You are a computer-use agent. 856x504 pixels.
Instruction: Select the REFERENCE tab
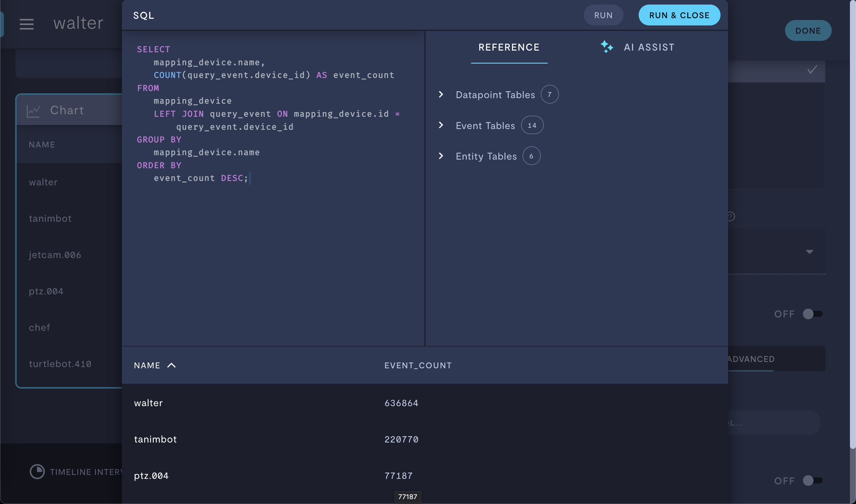pyautogui.click(x=509, y=47)
